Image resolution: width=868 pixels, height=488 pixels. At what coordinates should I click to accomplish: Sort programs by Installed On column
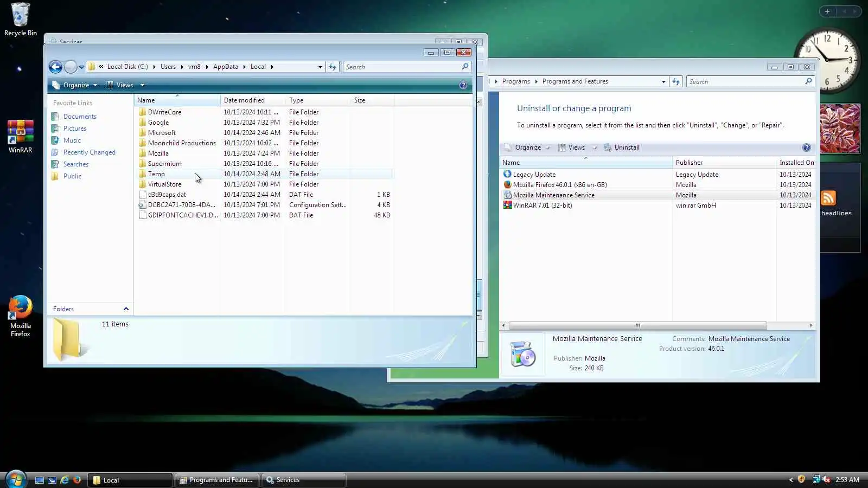796,163
